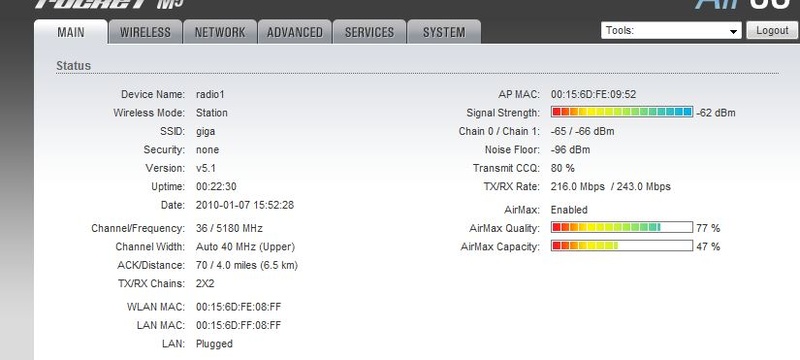This screenshot has width=800, height=360.
Task: Click the AirMax Quality bar
Action: pyautogui.click(x=622, y=227)
